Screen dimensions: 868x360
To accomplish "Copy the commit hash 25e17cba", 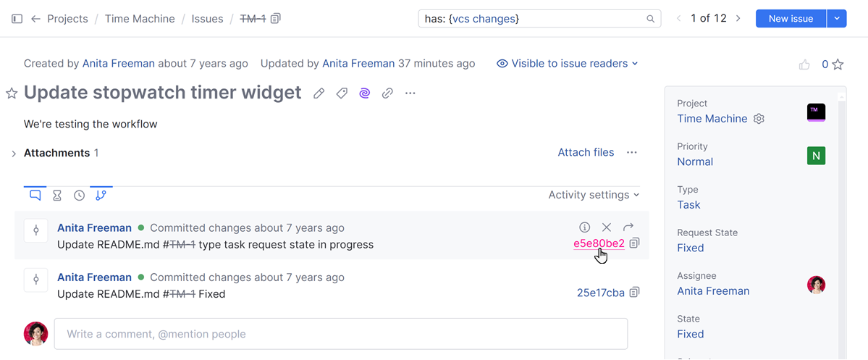I will pos(635,293).
